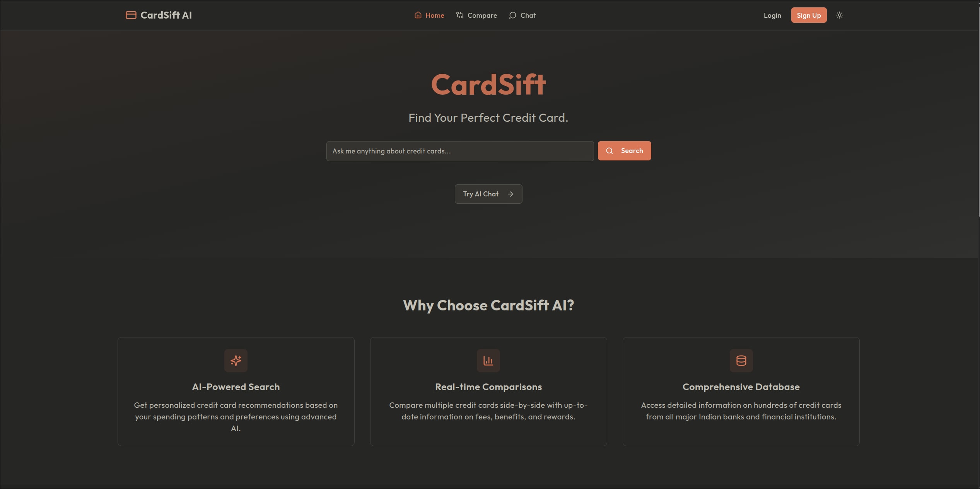Click the arrow icon in Try AI Chat

tap(510, 194)
